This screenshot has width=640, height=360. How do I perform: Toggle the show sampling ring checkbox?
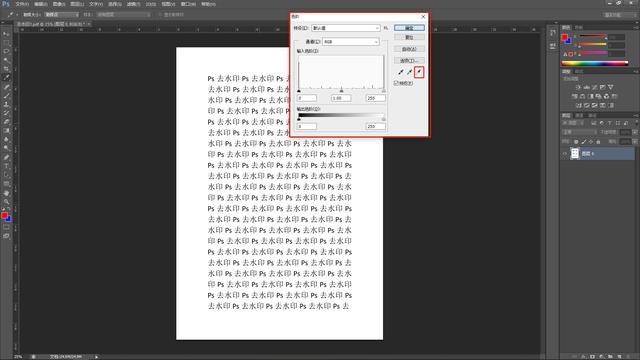160,15
